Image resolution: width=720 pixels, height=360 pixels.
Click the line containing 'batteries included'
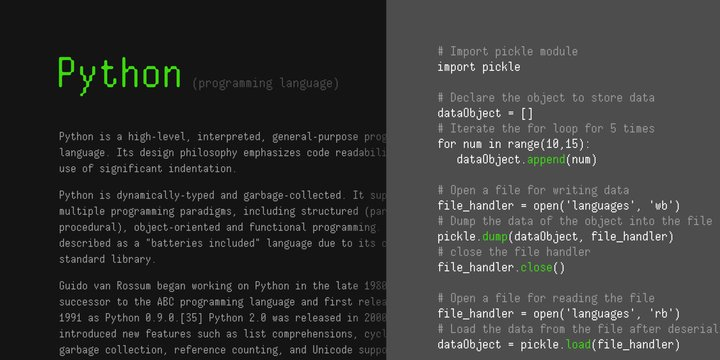point(222,243)
